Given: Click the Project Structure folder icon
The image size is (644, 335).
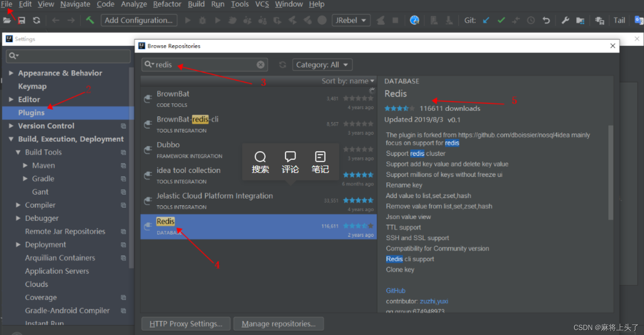Looking at the screenshot, I should click(x=580, y=20).
